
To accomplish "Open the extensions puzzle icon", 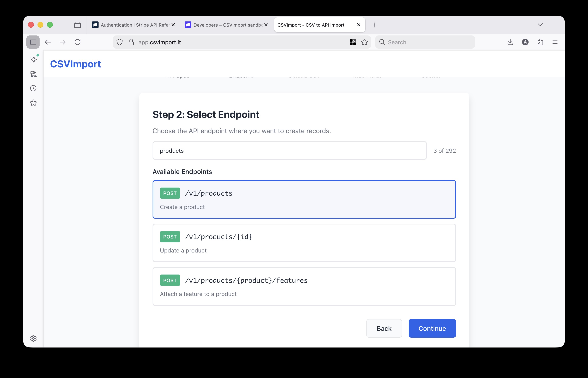I will point(540,42).
